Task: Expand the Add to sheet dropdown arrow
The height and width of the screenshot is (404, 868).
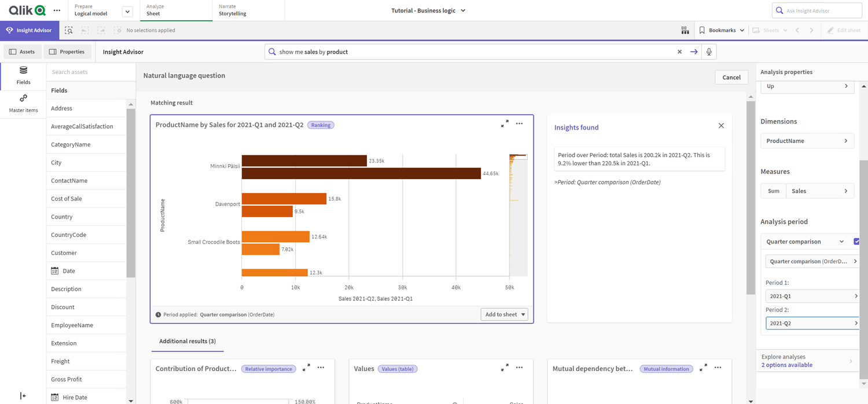Action: [523, 314]
